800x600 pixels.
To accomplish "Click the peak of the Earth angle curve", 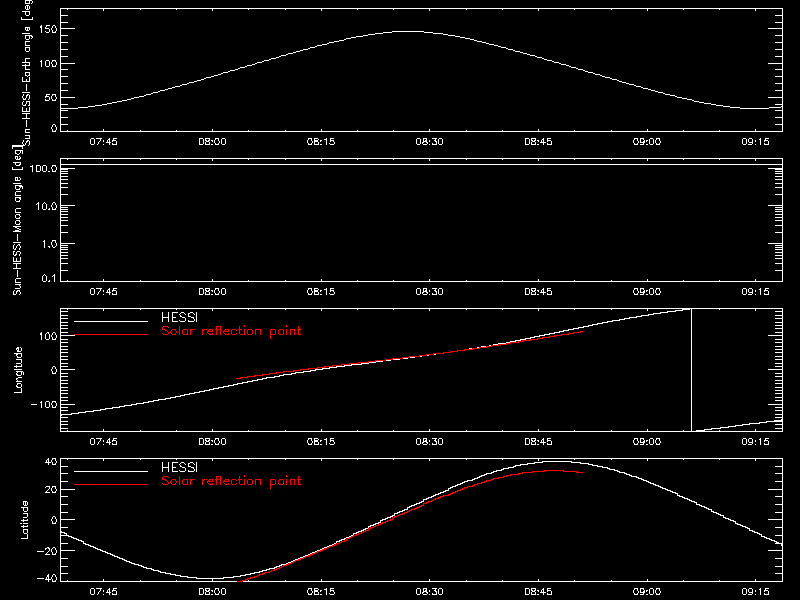I will 408,32.
